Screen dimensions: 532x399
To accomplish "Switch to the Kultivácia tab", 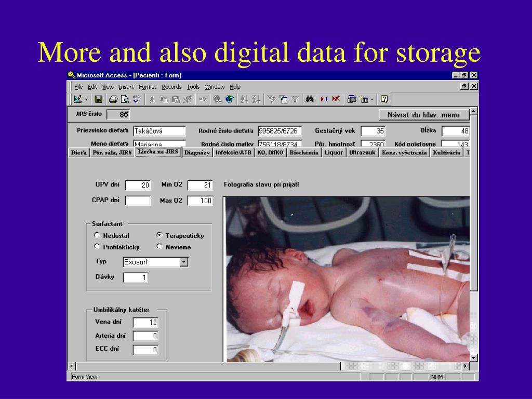I will coord(446,153).
